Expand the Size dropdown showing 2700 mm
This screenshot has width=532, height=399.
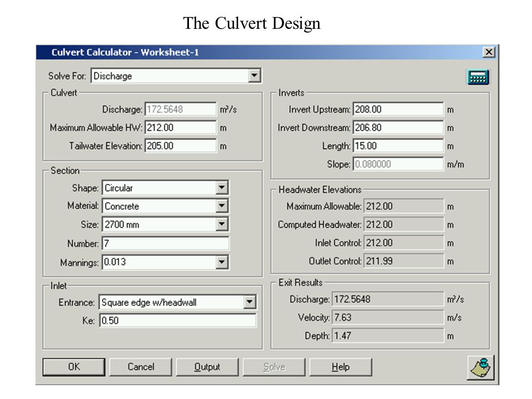click(222, 224)
